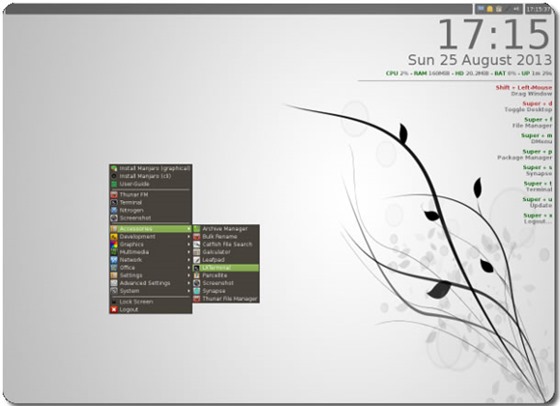Launch Install Manjaro (graphical) from the menu
Image resolution: width=560 pixels, height=406 pixels.
150,168
